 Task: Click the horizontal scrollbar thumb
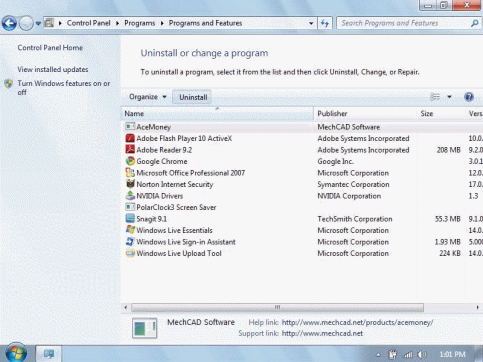pos(277,307)
